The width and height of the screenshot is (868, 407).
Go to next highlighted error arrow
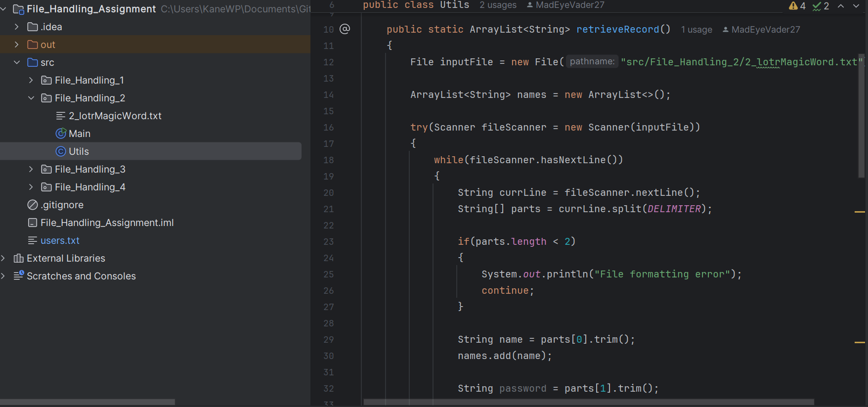click(856, 6)
